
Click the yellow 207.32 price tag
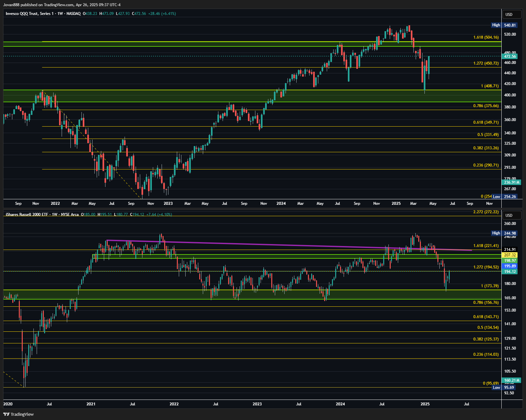510,255
